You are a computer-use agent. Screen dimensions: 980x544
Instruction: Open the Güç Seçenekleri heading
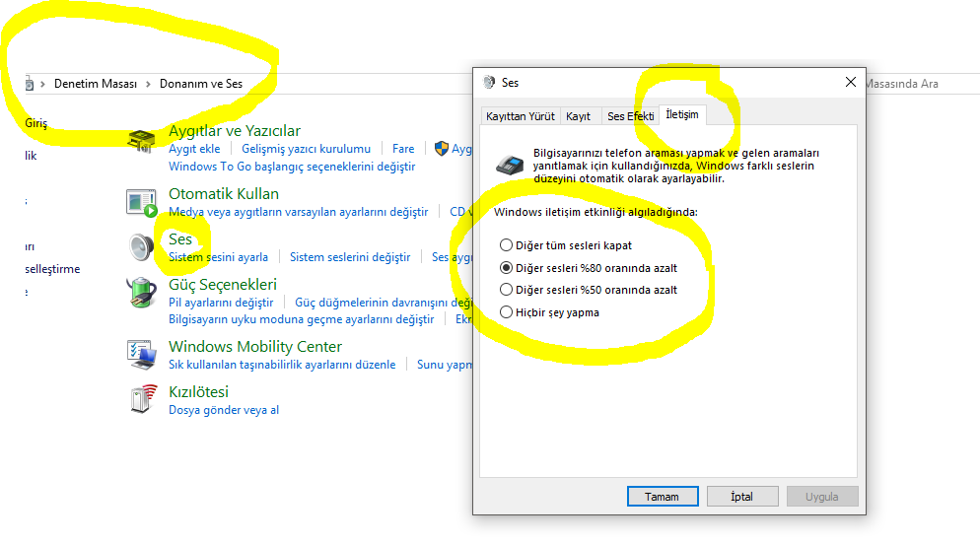[223, 284]
